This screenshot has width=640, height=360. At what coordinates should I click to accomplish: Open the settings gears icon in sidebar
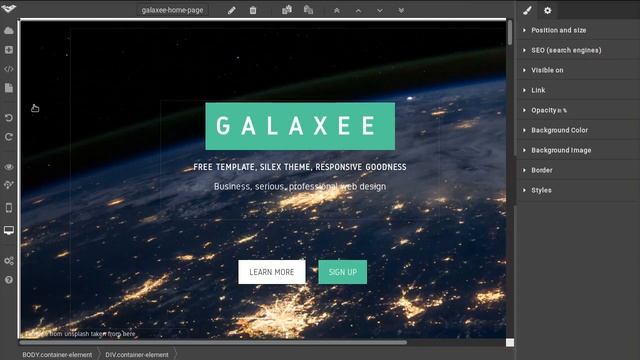9,261
